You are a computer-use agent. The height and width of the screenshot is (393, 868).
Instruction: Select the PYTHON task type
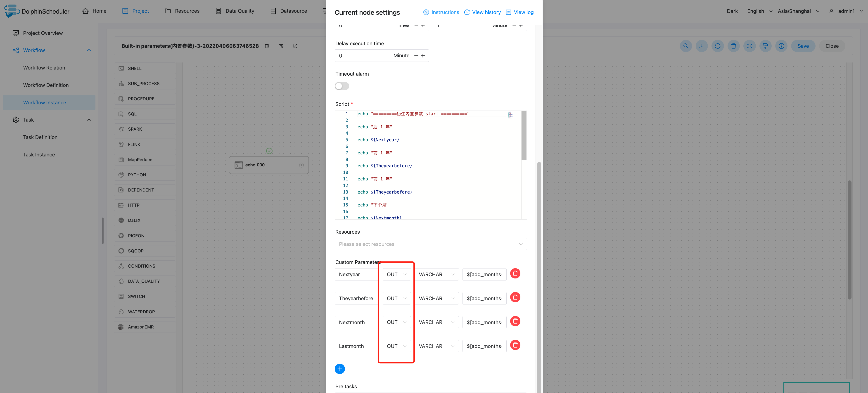[137, 174]
